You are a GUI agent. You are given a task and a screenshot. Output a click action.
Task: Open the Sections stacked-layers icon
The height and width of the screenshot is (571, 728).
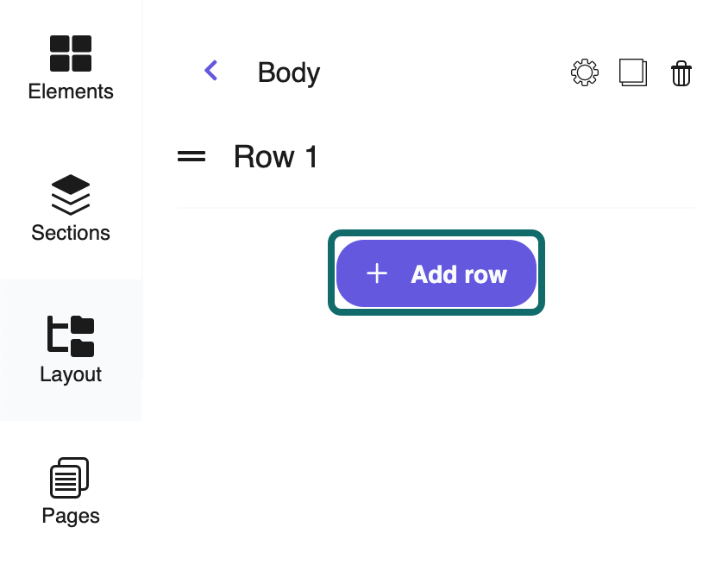tap(71, 194)
